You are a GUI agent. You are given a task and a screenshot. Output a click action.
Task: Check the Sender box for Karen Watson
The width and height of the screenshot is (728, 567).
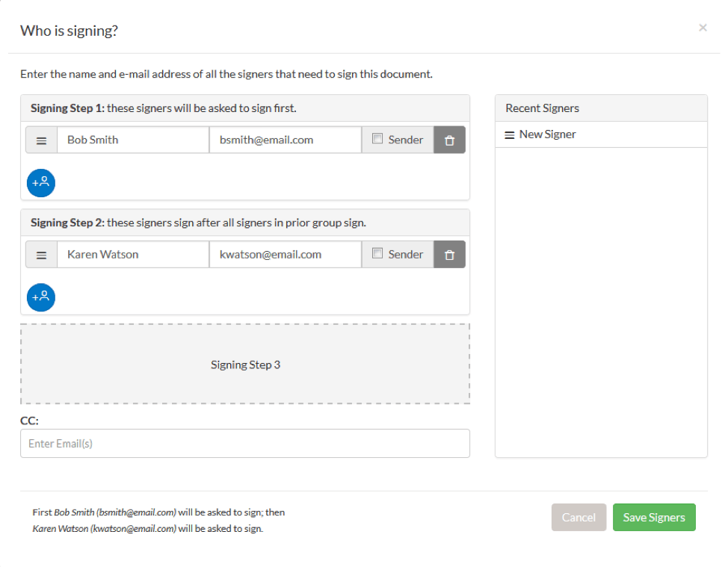tap(377, 253)
